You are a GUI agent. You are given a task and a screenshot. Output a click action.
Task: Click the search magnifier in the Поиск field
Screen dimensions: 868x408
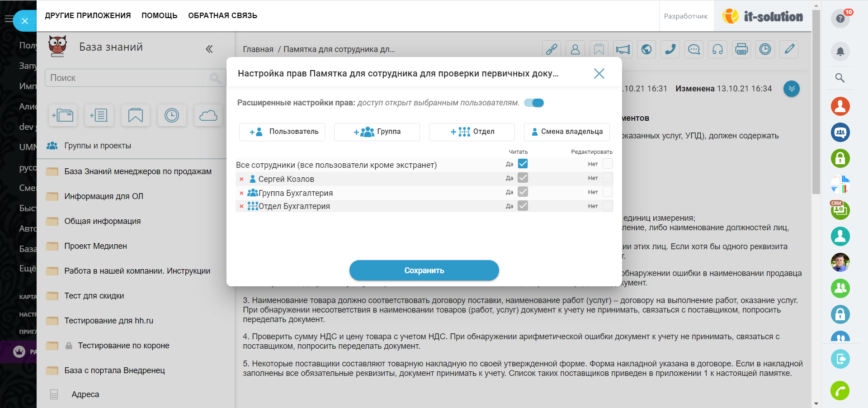coord(216,78)
